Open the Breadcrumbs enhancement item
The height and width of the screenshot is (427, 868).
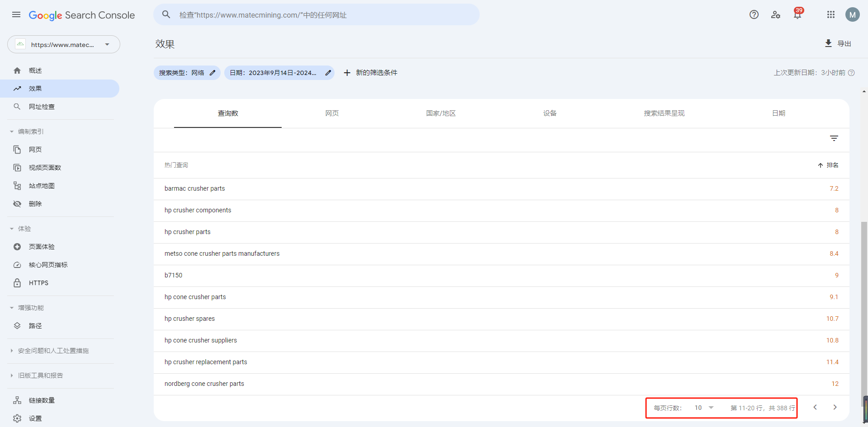tap(60, 326)
